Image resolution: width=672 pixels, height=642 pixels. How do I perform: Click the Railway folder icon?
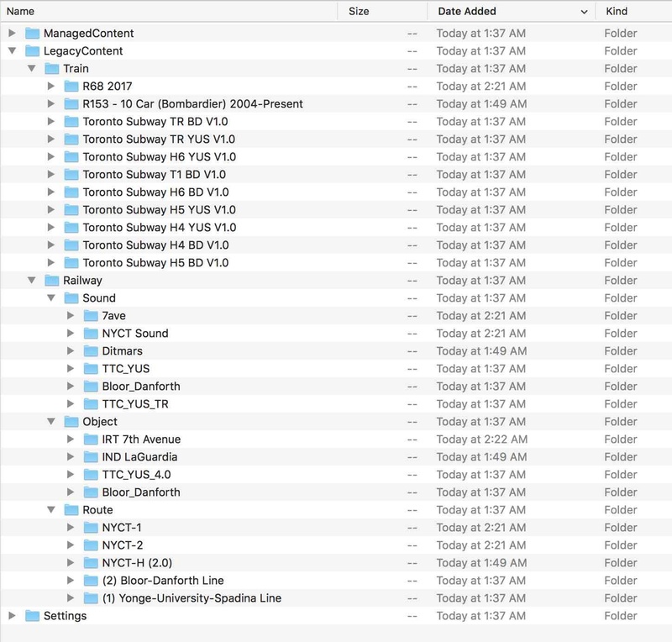coord(51,280)
